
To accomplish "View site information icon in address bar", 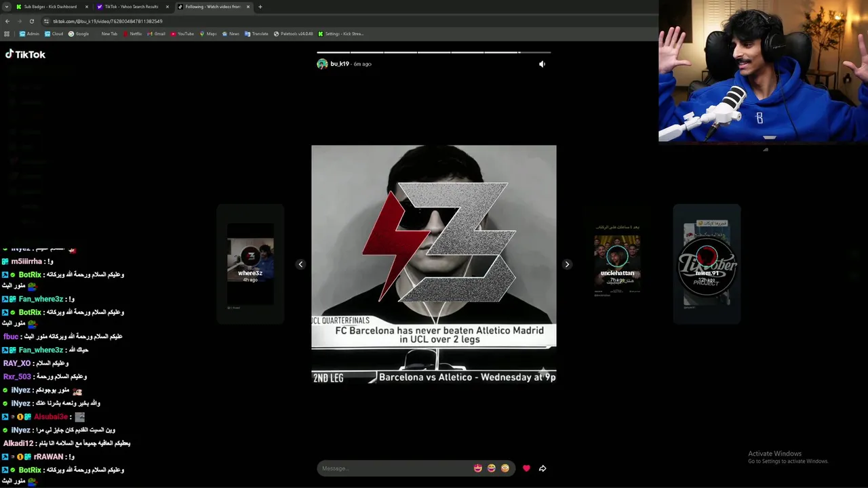I will [x=46, y=21].
